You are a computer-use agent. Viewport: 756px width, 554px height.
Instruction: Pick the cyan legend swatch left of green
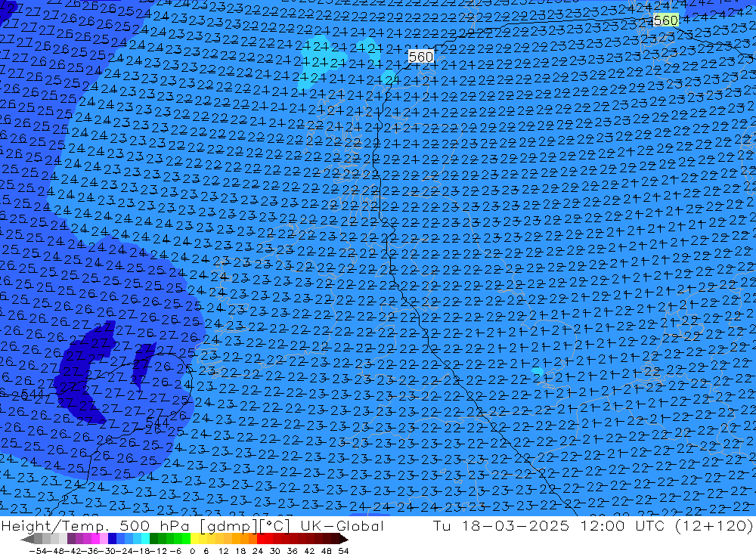coord(145,540)
